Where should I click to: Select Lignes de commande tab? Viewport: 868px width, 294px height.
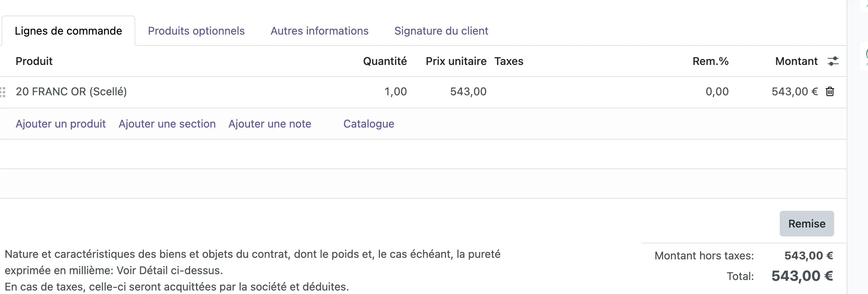(68, 31)
